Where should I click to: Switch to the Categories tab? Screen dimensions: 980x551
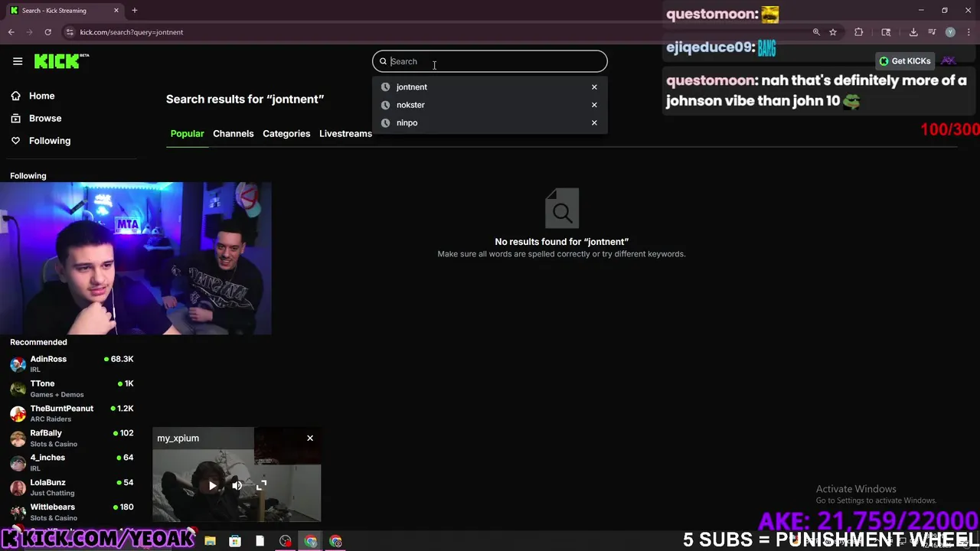pyautogui.click(x=286, y=133)
